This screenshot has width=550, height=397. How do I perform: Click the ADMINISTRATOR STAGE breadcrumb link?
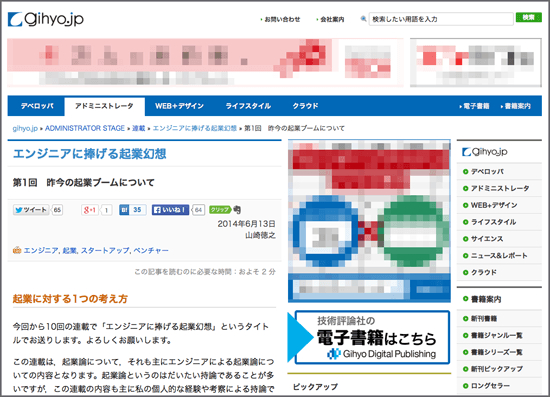click(85, 128)
